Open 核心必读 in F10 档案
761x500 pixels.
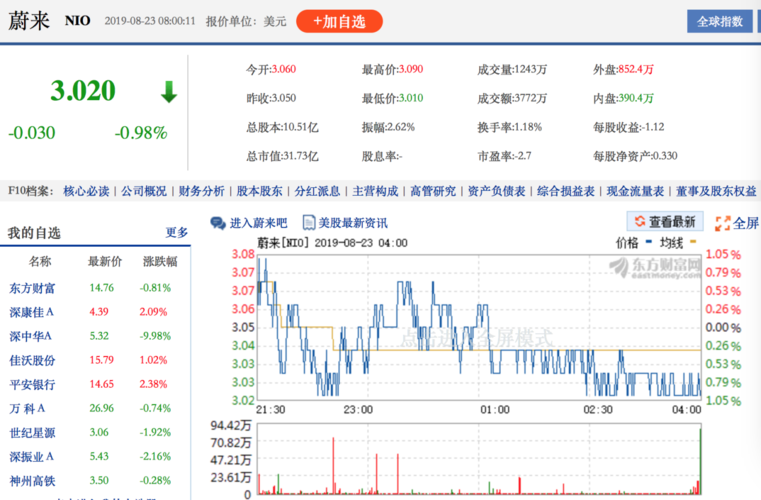tap(86, 191)
